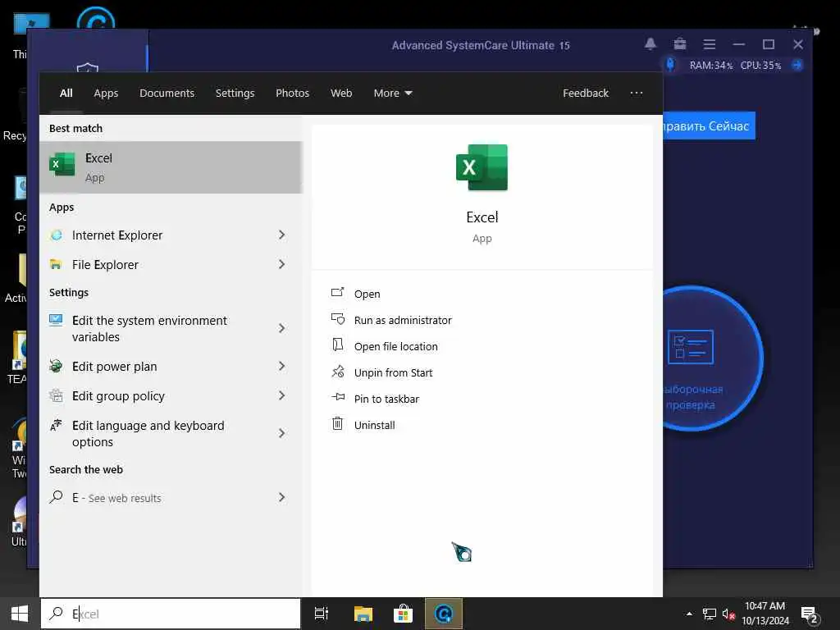Open the search options ellipsis menu
The height and width of the screenshot is (630, 840).
[x=637, y=94]
